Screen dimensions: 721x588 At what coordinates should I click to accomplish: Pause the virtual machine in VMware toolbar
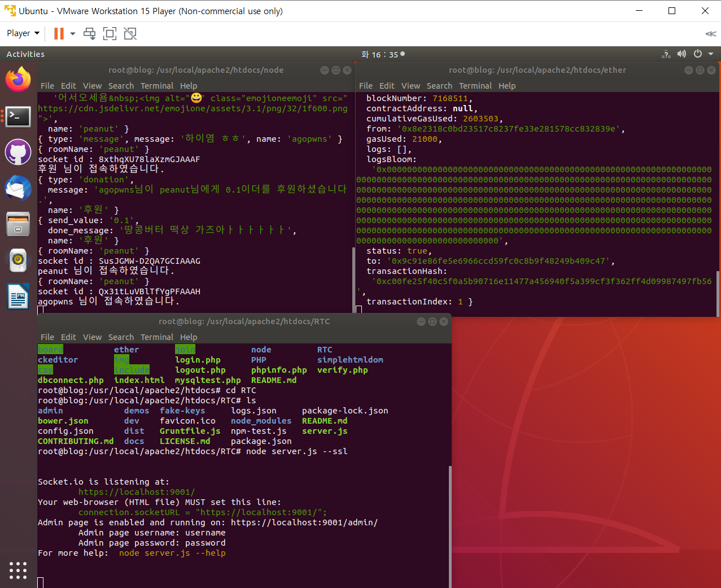coord(59,33)
